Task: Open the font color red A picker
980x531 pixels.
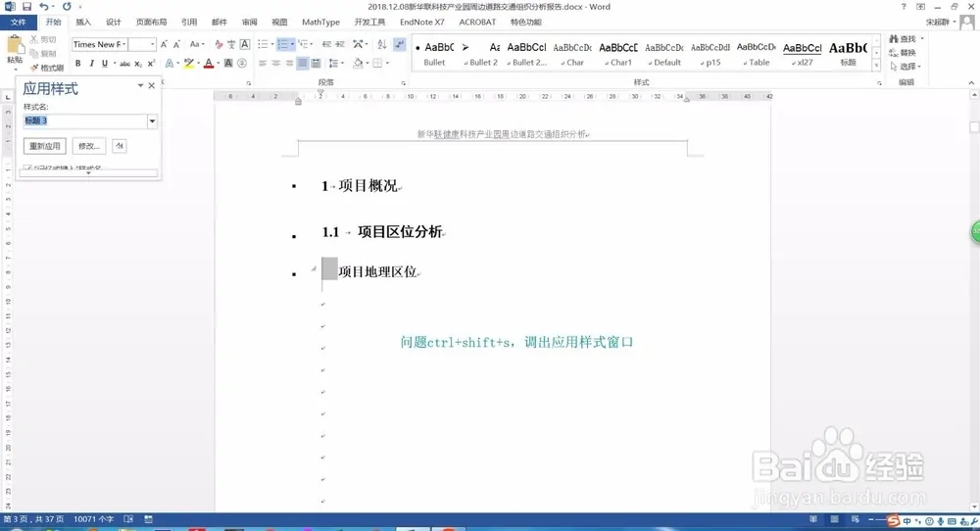Action: pyautogui.click(x=209, y=63)
